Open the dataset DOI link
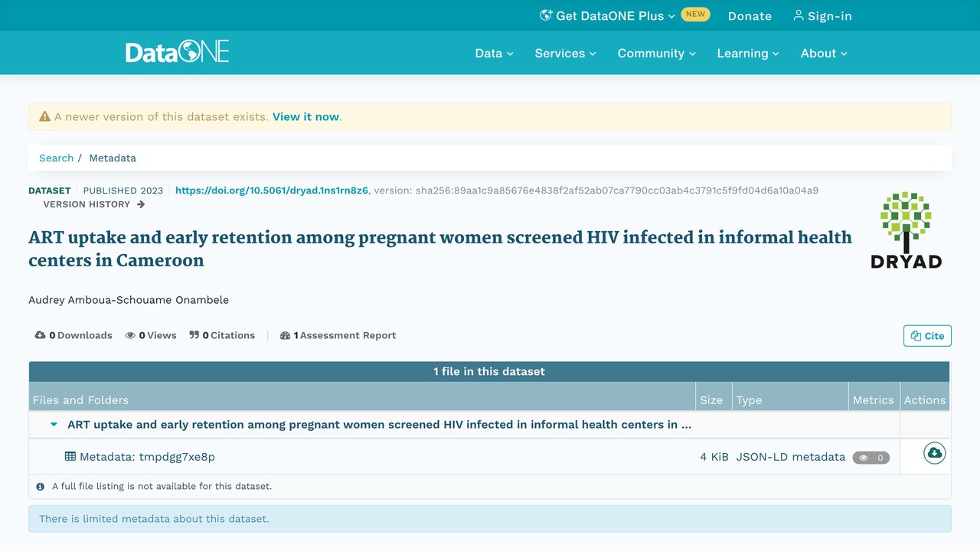 point(272,191)
